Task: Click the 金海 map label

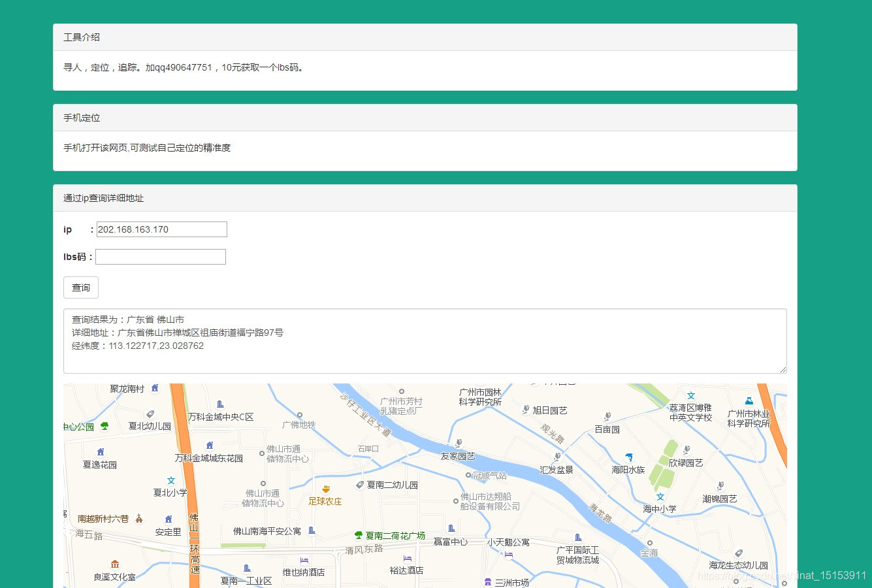Action: [x=649, y=553]
